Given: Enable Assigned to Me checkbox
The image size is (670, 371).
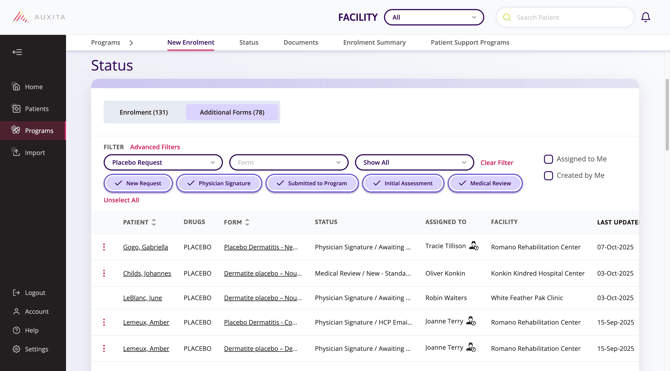Looking at the screenshot, I should point(548,159).
